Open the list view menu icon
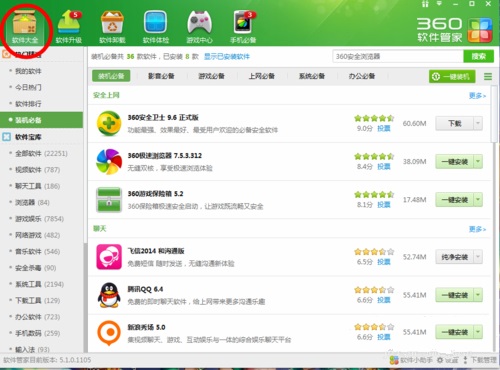Screen dimensions: 500x370 coord(488,77)
